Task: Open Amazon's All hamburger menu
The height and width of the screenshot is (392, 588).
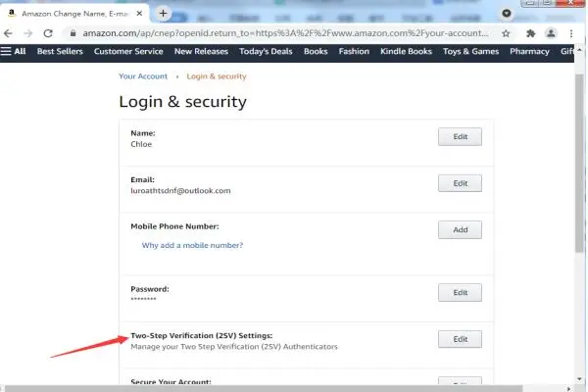Action: pos(13,51)
